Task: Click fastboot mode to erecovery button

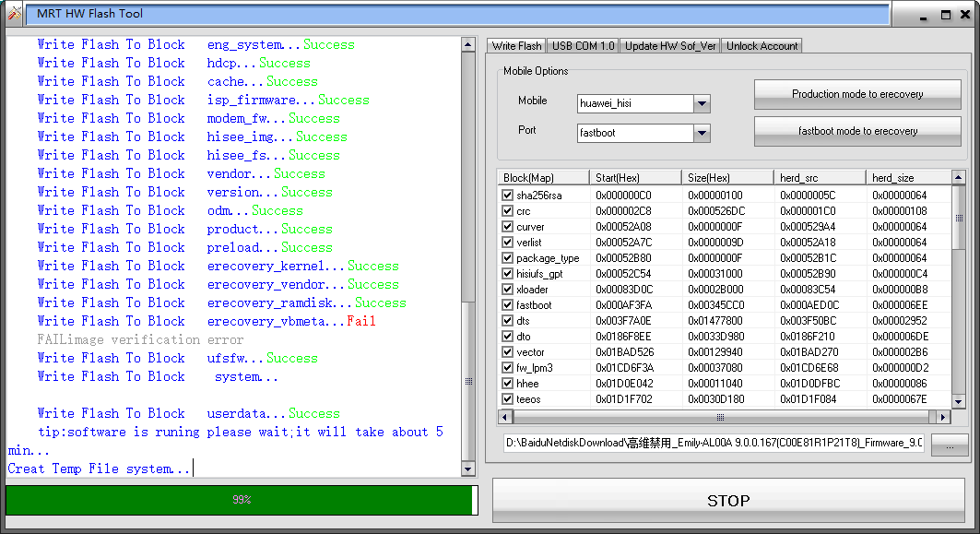Action: coord(857,131)
